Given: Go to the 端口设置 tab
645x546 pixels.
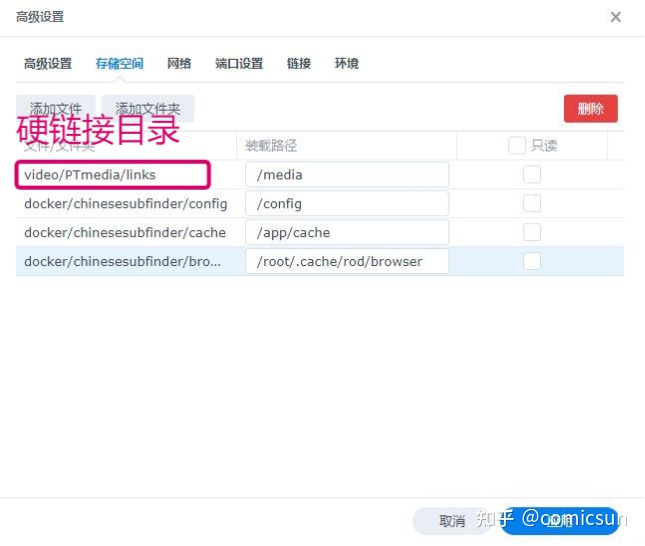Looking at the screenshot, I should pos(239,64).
